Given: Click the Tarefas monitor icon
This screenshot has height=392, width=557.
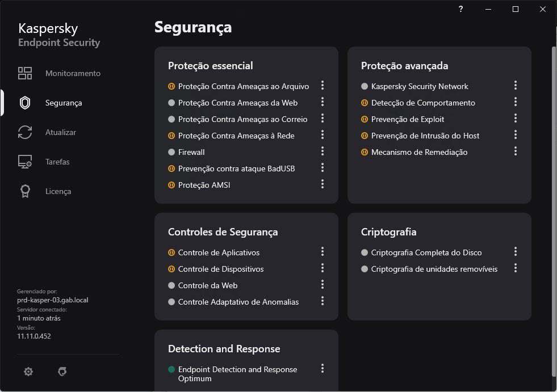Looking at the screenshot, I should pos(25,162).
